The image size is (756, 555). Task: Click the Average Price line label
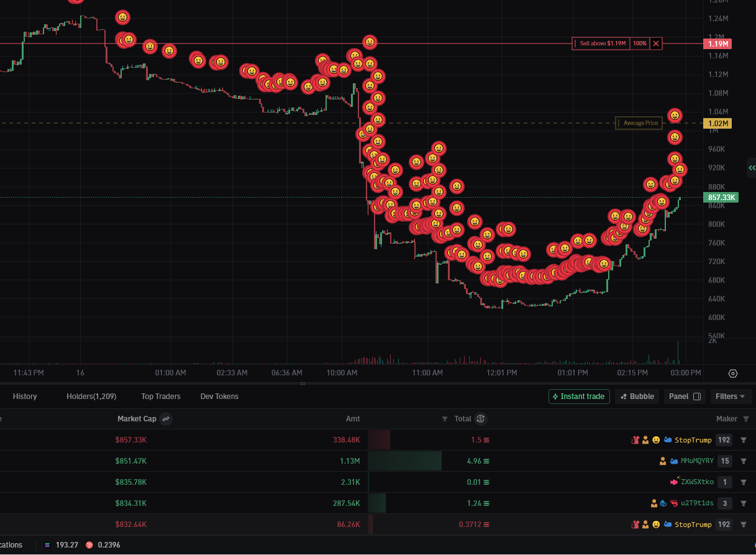[640, 123]
